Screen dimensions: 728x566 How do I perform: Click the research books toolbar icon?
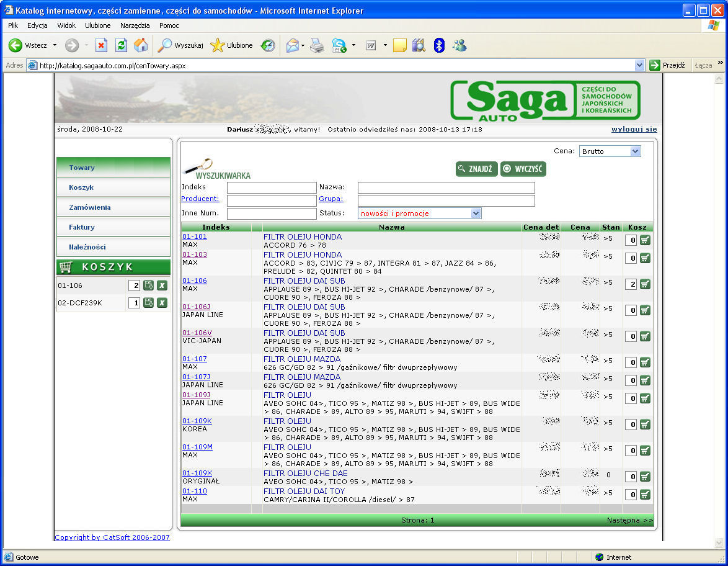tap(419, 45)
